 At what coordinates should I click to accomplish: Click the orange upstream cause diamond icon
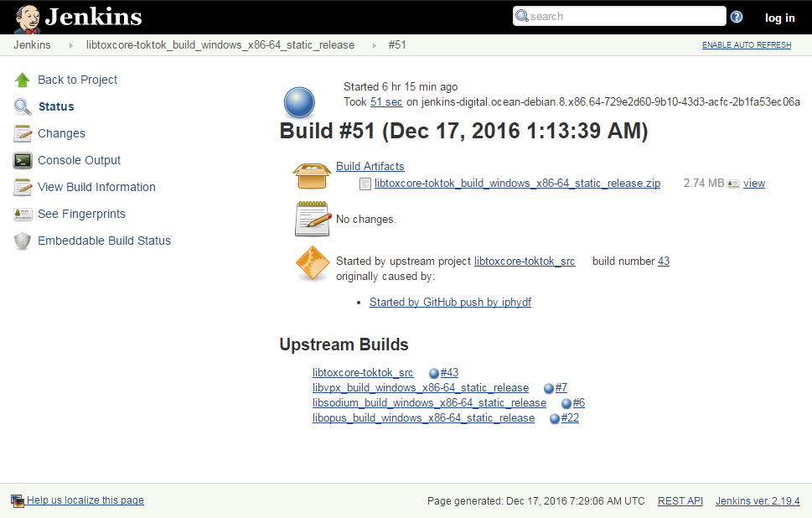[313, 263]
